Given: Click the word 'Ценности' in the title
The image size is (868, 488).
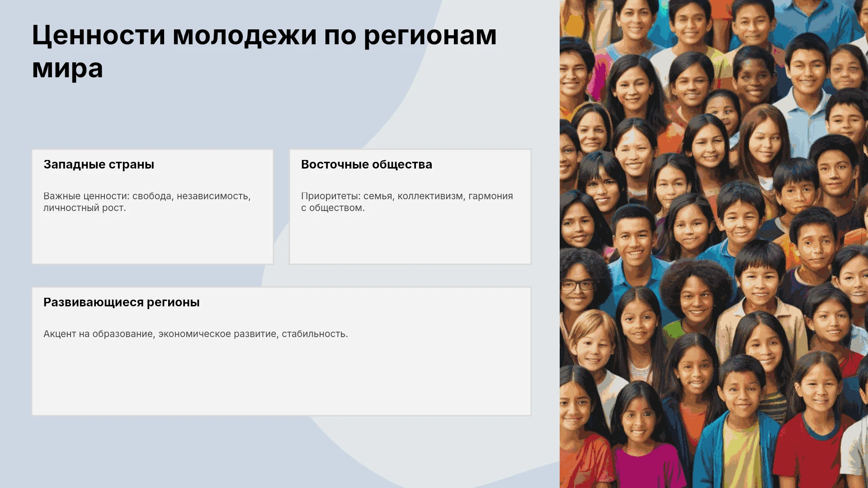Looking at the screenshot, I should click(99, 35).
